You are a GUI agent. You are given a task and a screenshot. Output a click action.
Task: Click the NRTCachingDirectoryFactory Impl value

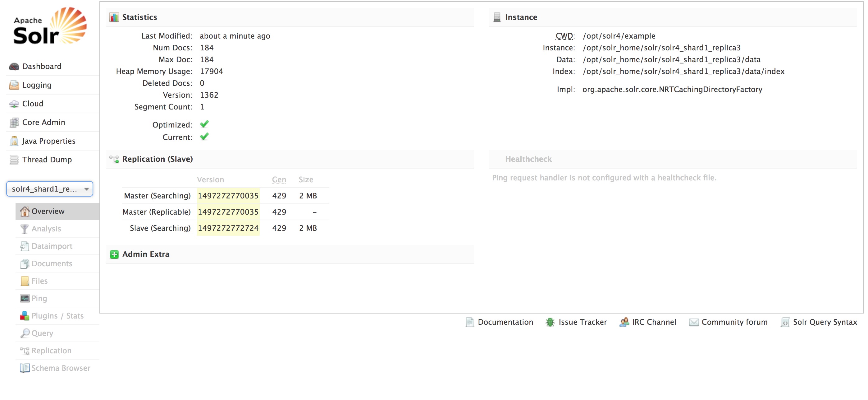pyautogui.click(x=672, y=90)
